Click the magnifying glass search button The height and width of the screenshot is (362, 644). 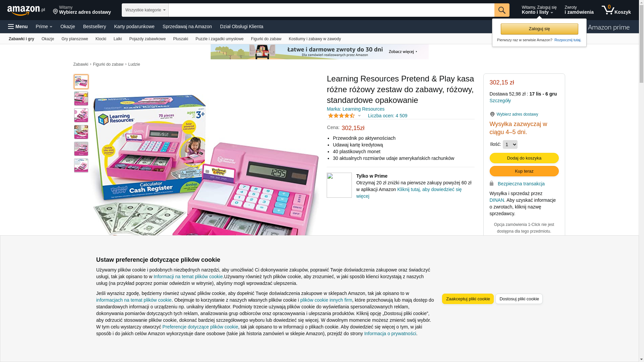(502, 10)
